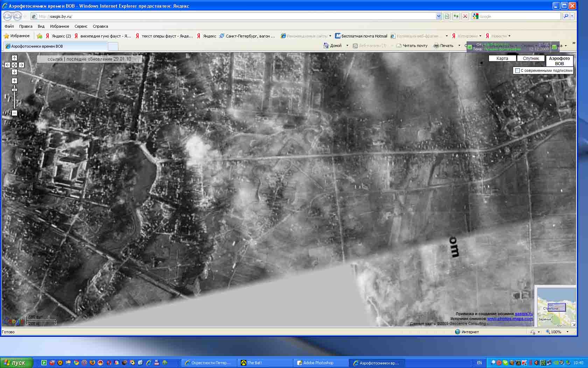
Task: Open the Избранное menu in the menu bar
Action: click(59, 26)
